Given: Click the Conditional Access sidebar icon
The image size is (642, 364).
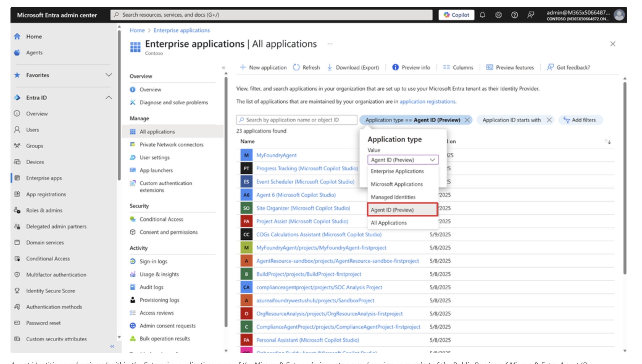Looking at the screenshot, I should (x=17, y=259).
